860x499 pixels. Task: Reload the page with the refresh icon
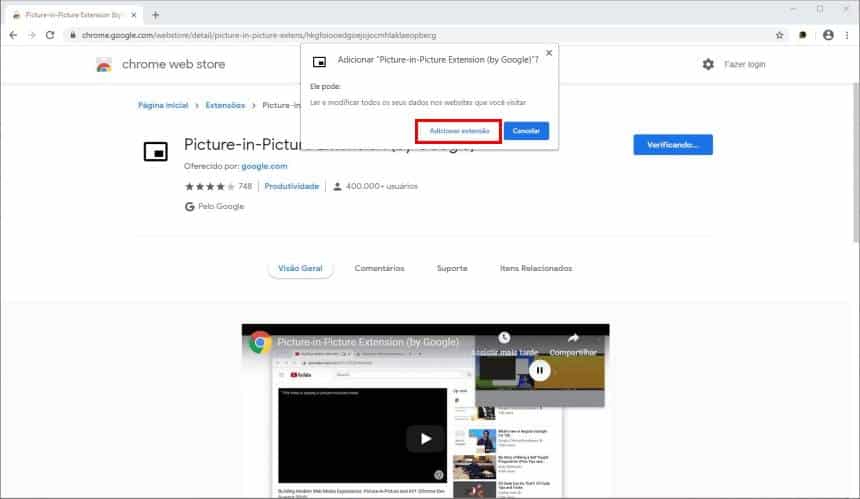point(50,35)
